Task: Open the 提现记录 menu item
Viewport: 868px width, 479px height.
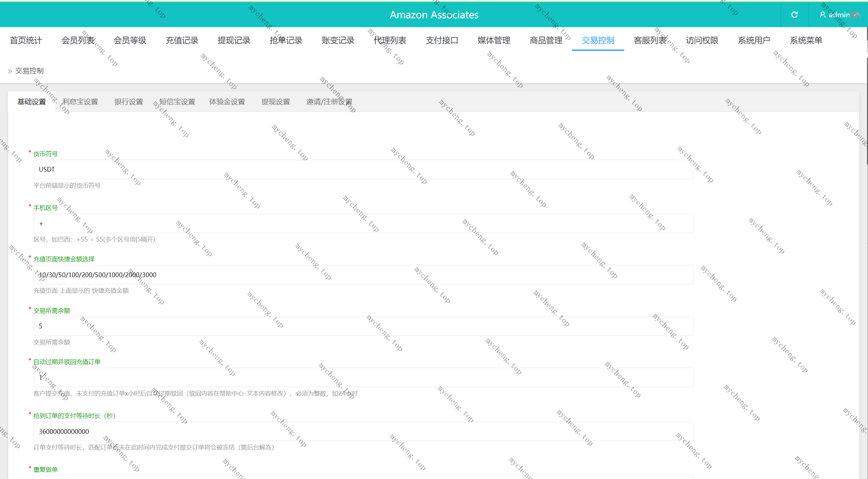Action: click(234, 40)
